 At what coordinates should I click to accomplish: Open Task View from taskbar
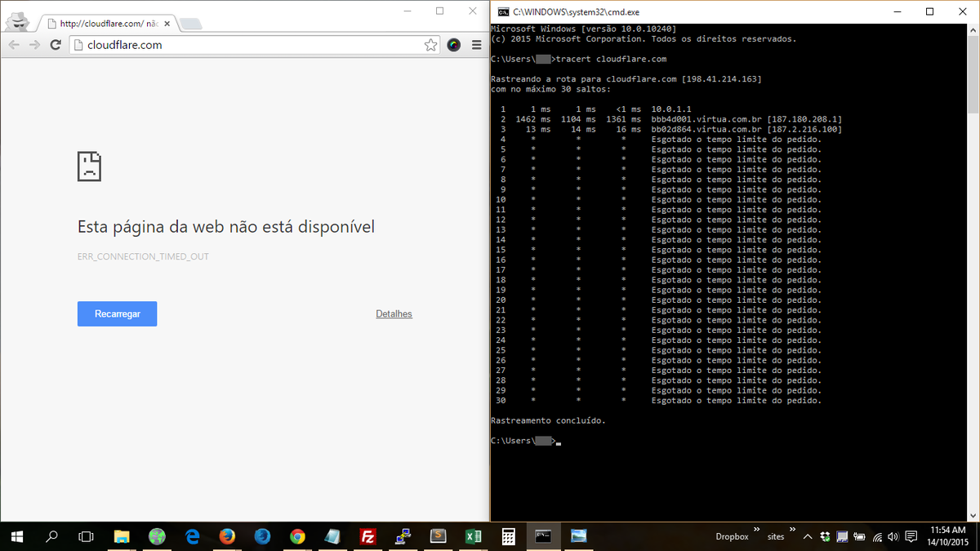pyautogui.click(x=86, y=536)
